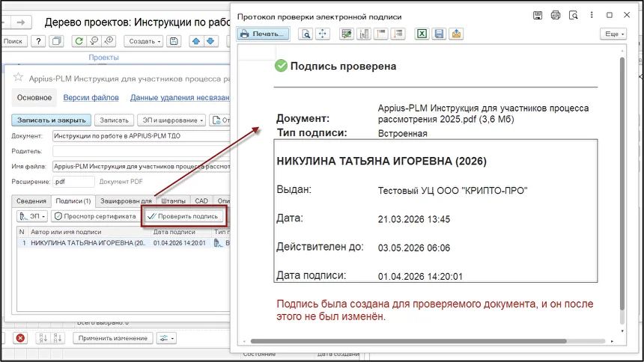This screenshot has height=362, width=644.
Task: Click the Применить изменение button
Action: tap(113, 338)
